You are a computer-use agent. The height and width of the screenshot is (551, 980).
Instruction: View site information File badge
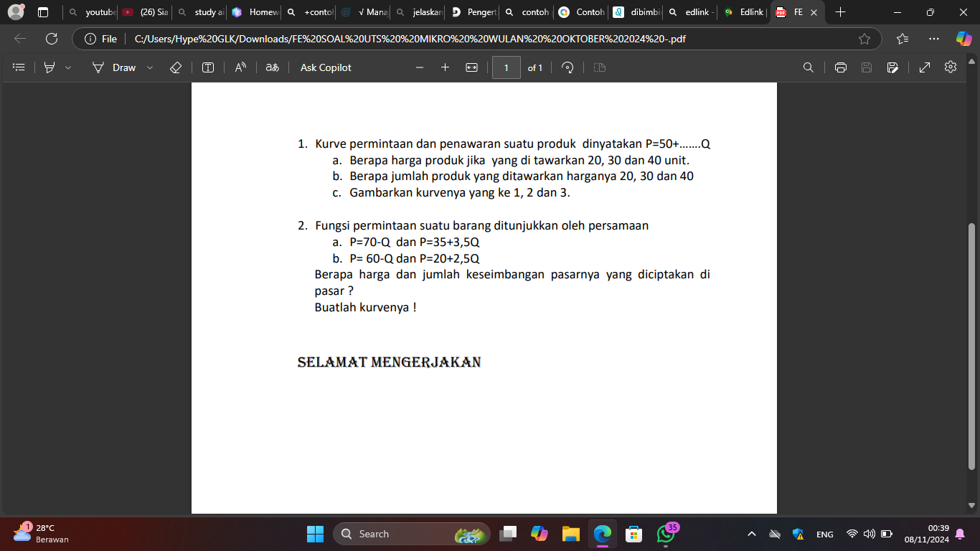(x=101, y=39)
